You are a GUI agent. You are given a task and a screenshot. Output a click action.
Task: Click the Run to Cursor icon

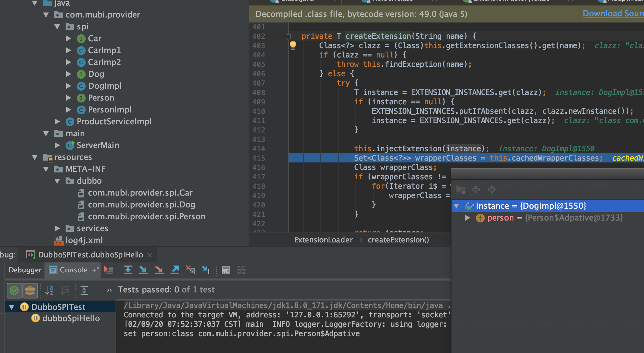point(206,270)
